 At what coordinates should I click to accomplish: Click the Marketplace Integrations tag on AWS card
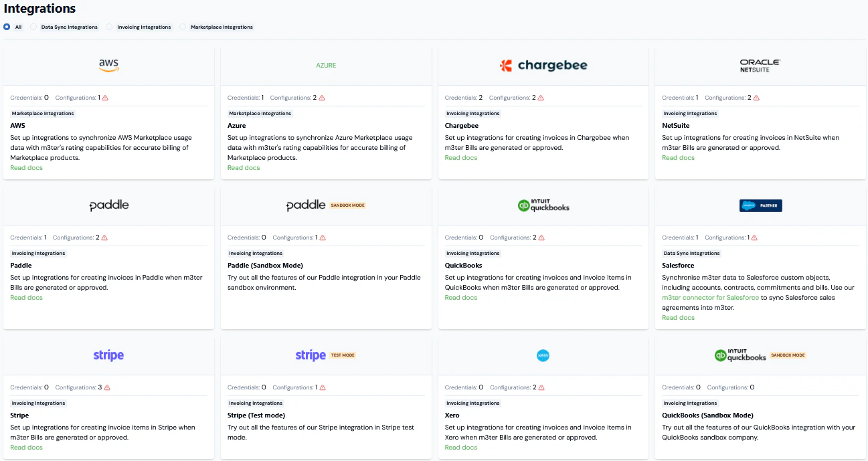[x=43, y=114]
